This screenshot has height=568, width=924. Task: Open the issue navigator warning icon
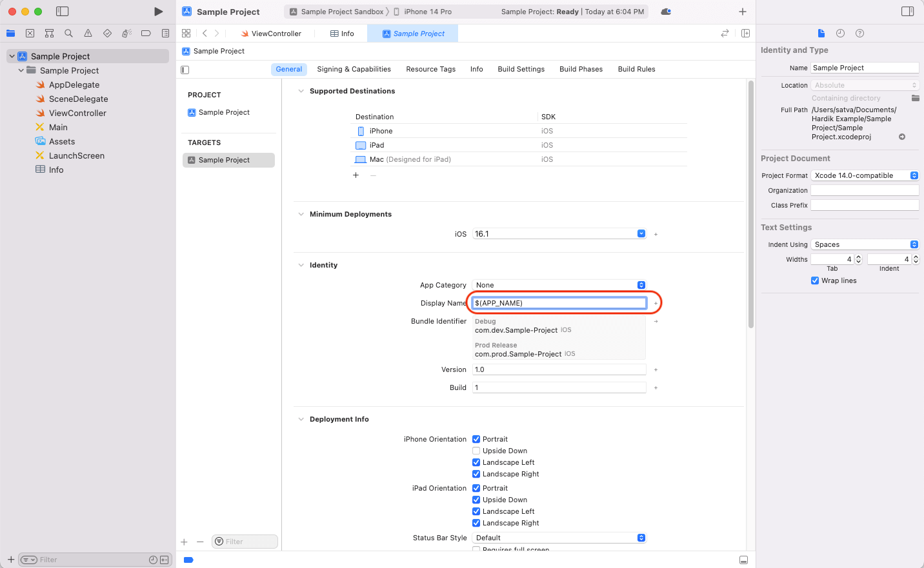tap(88, 34)
